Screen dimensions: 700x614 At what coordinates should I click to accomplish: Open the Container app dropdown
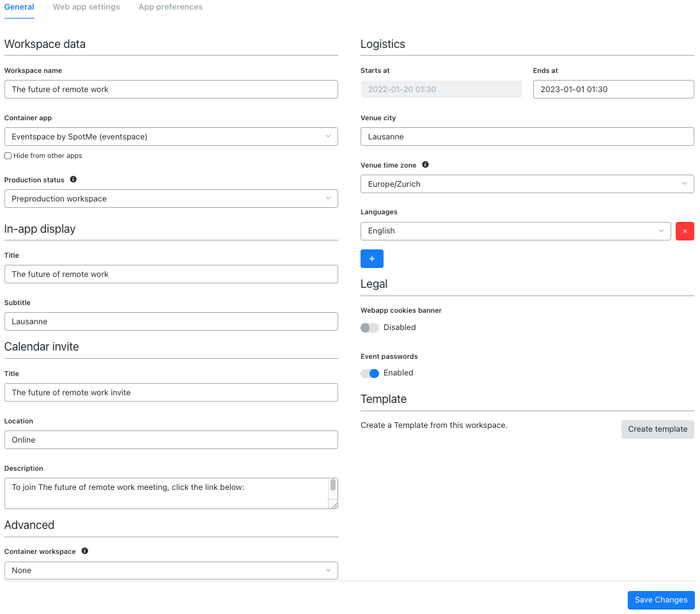click(x=171, y=136)
